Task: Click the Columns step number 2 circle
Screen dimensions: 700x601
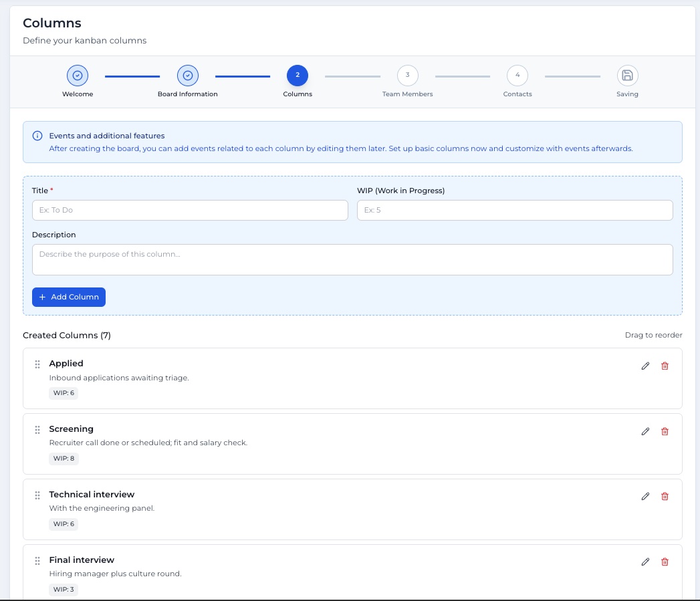Action: (x=298, y=76)
